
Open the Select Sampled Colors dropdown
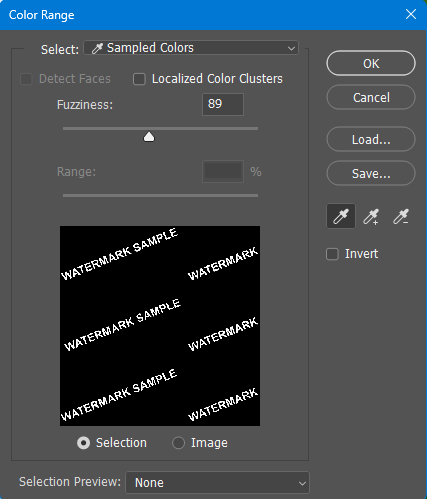click(x=191, y=48)
